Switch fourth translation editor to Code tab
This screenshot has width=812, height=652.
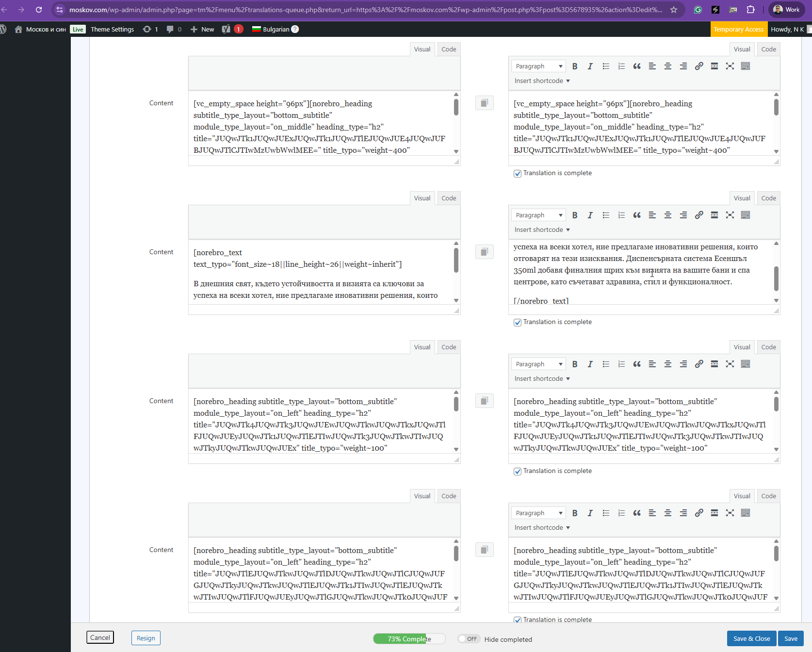tap(768, 496)
